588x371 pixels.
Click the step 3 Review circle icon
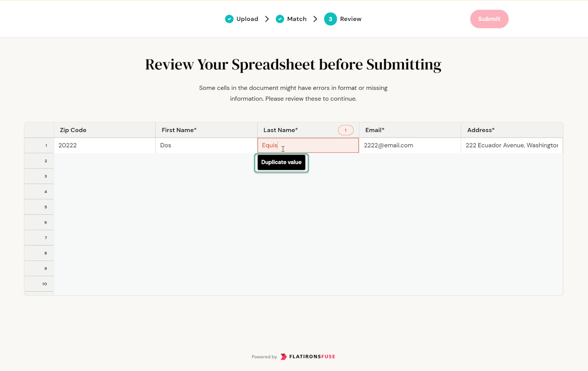[330, 19]
